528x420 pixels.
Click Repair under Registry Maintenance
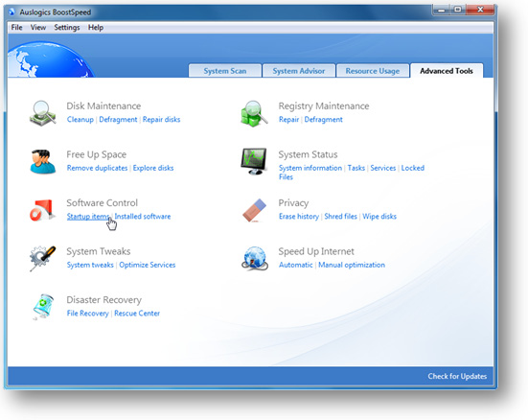289,120
